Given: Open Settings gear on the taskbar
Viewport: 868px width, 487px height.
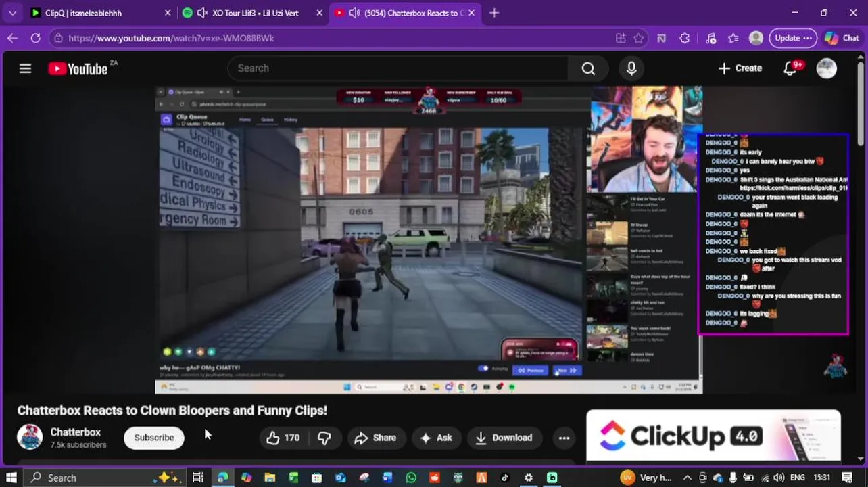Looking at the screenshot, I should click(x=529, y=478).
